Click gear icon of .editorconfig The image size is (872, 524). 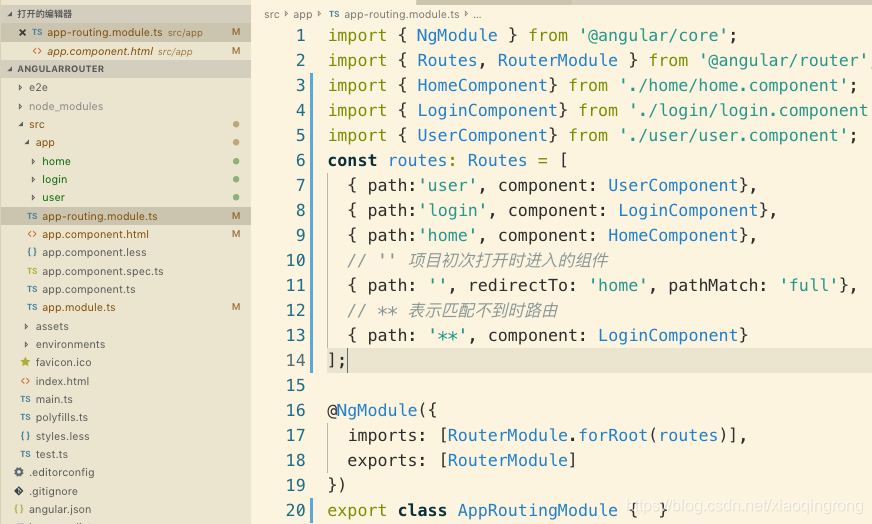19,472
